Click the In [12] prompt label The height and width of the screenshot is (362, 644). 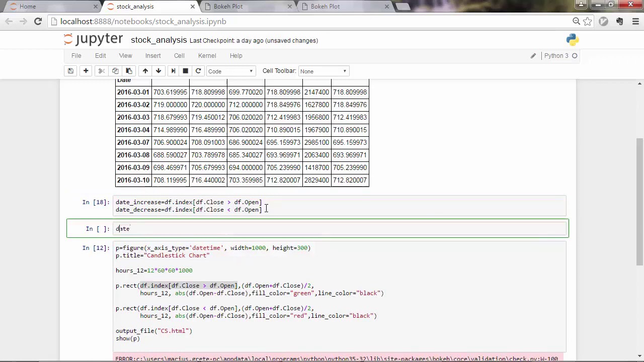96,248
